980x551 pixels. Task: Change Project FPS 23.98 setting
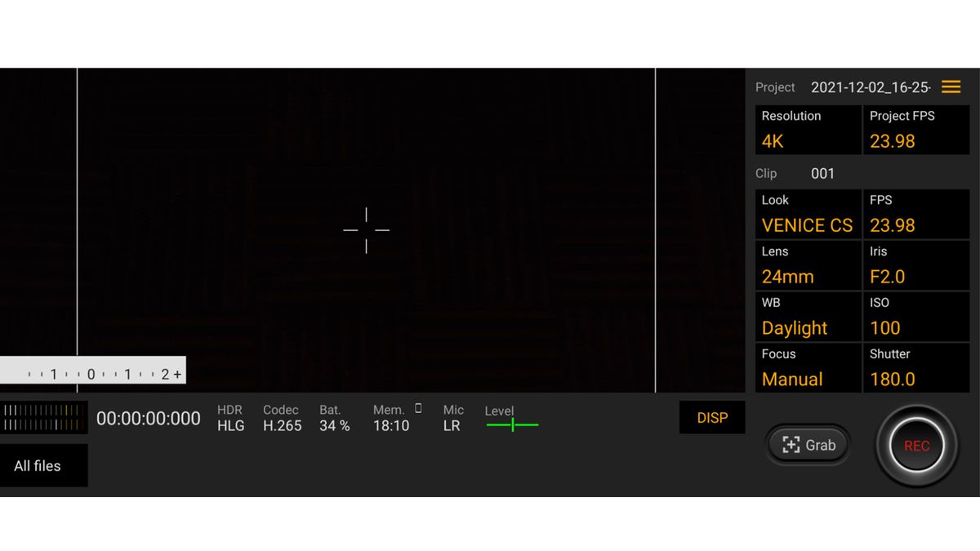916,130
